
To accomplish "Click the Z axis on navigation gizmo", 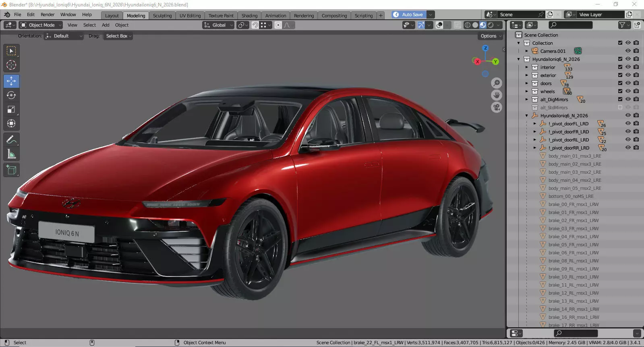I will click(485, 48).
